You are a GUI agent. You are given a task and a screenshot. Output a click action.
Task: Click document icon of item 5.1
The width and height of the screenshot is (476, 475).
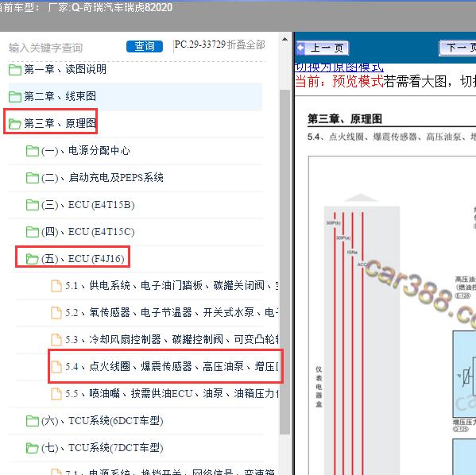(56, 286)
